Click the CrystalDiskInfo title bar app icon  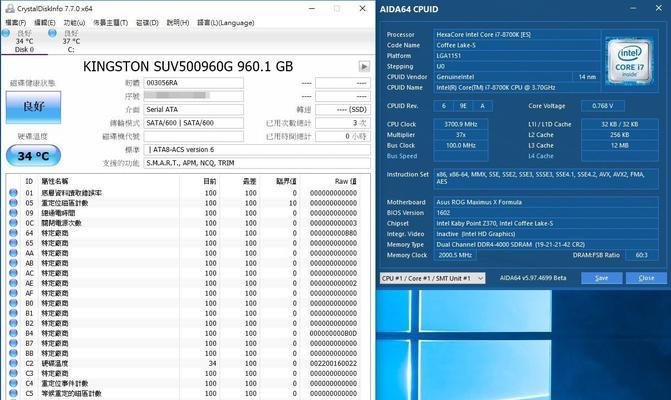click(x=10, y=8)
